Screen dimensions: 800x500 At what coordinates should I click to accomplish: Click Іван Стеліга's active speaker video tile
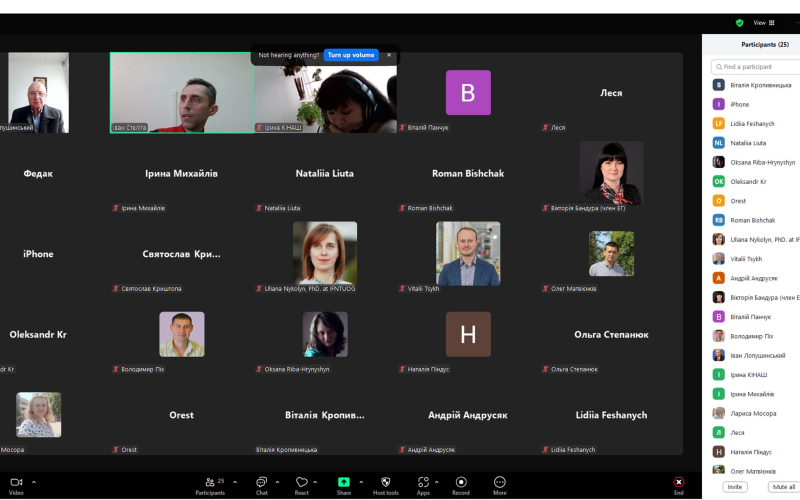pyautogui.click(x=182, y=92)
